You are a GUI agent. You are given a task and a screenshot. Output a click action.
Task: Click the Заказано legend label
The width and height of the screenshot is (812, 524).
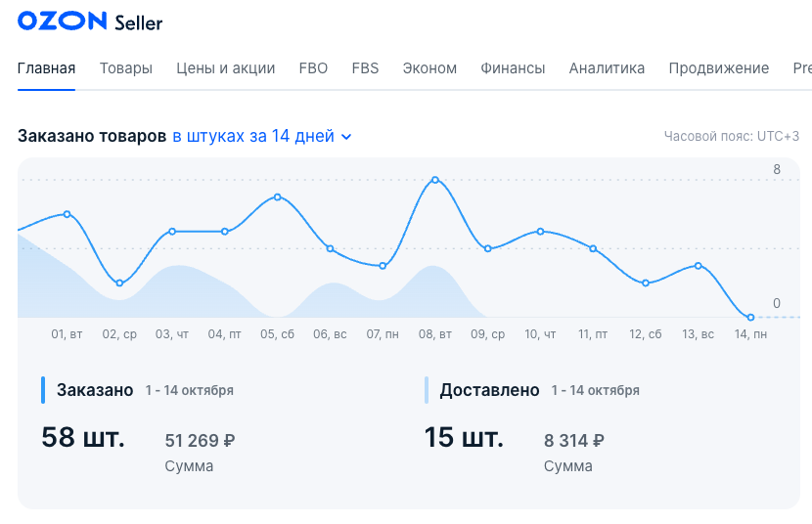(x=95, y=390)
